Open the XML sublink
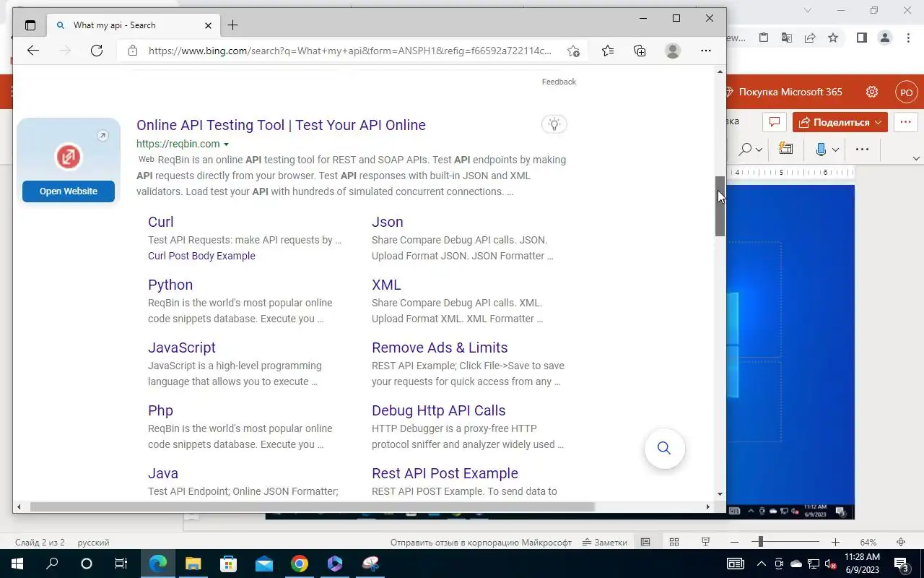 pos(386,285)
